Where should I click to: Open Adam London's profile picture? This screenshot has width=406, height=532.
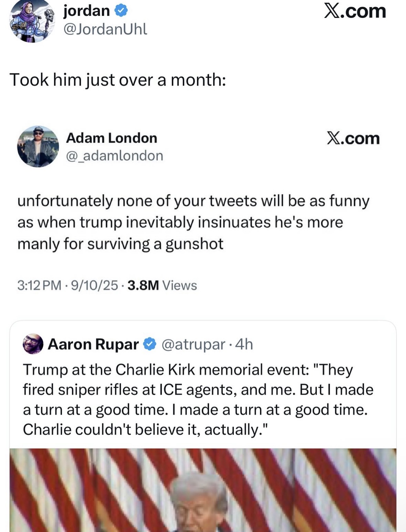38,146
